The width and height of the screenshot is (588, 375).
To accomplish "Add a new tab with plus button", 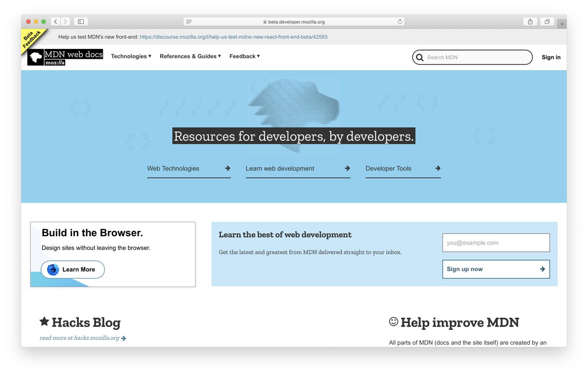I will pyautogui.click(x=562, y=24).
